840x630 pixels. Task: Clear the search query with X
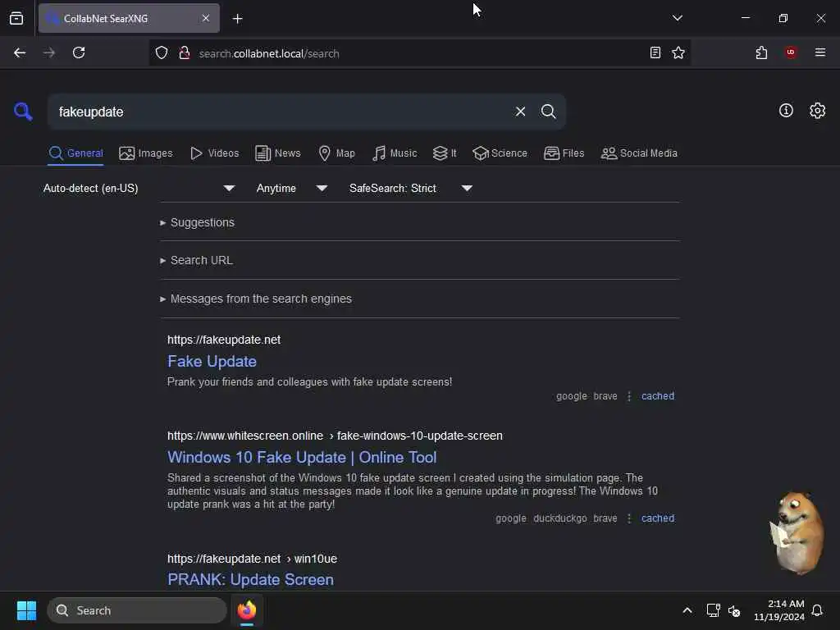(x=520, y=112)
